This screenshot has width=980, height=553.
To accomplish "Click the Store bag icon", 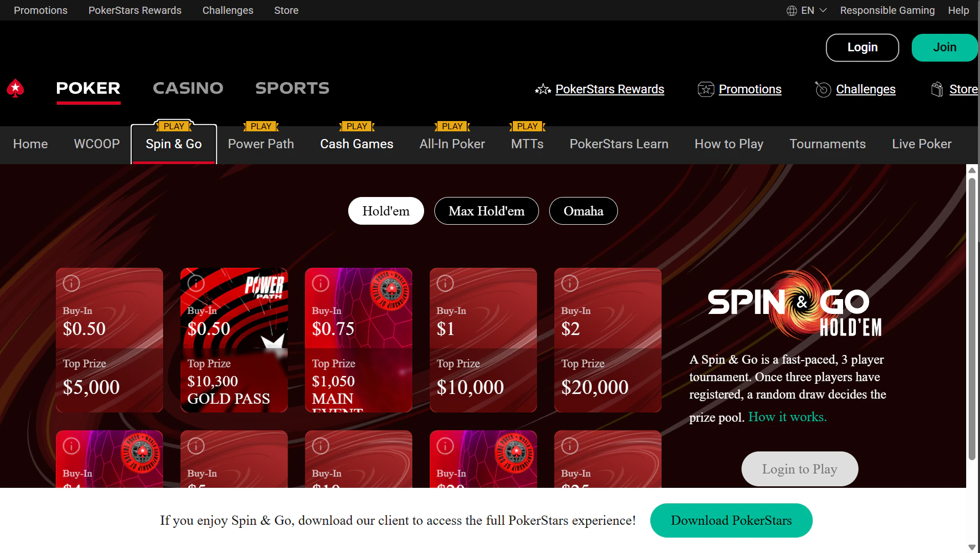I will pyautogui.click(x=937, y=89).
